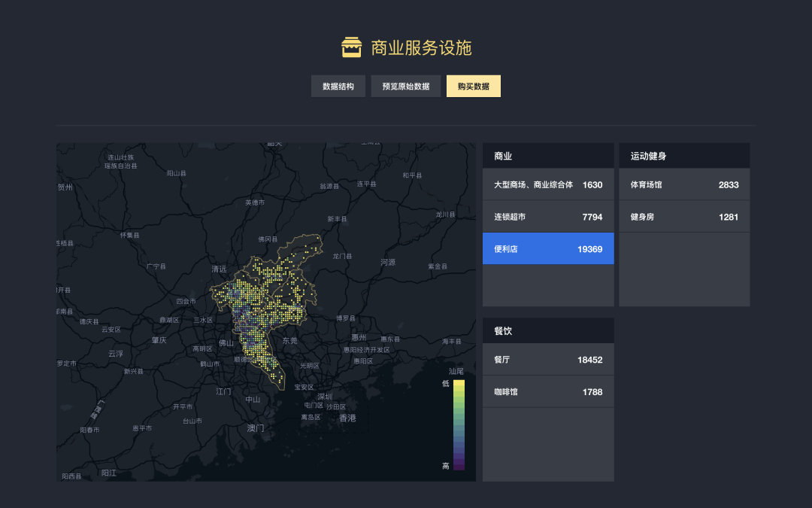Click the 惠东县 label on map
The image size is (812, 508).
pyautogui.click(x=390, y=339)
